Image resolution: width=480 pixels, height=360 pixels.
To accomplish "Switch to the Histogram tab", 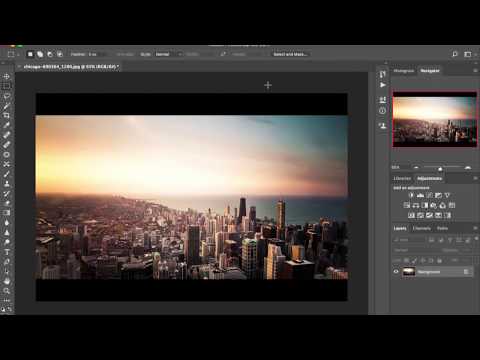I will point(404,71).
